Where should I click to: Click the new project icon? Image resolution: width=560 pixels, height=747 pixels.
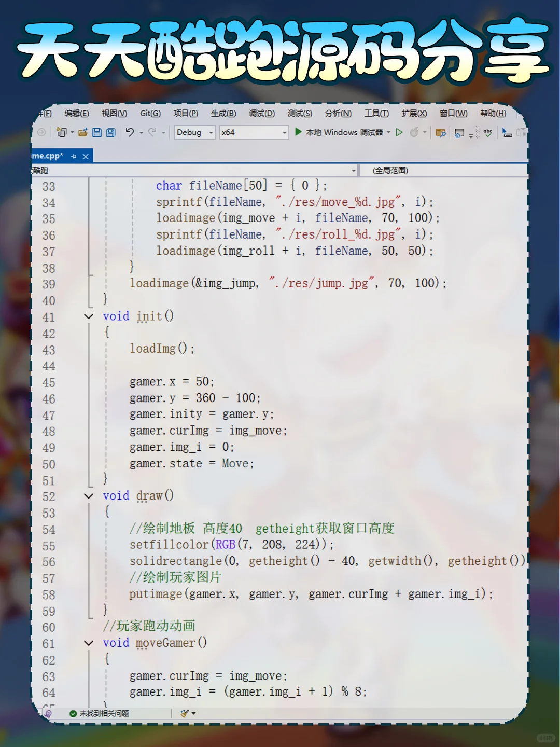pyautogui.click(x=62, y=132)
